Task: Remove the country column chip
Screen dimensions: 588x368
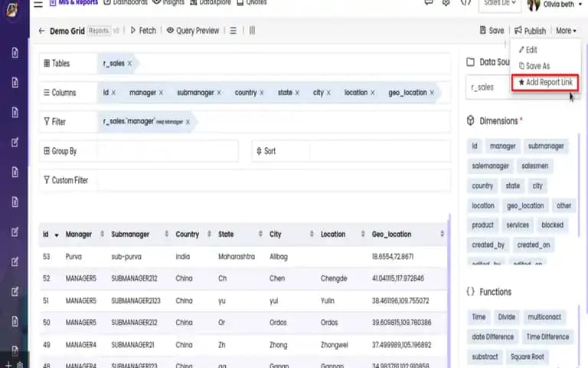Action: (262, 92)
